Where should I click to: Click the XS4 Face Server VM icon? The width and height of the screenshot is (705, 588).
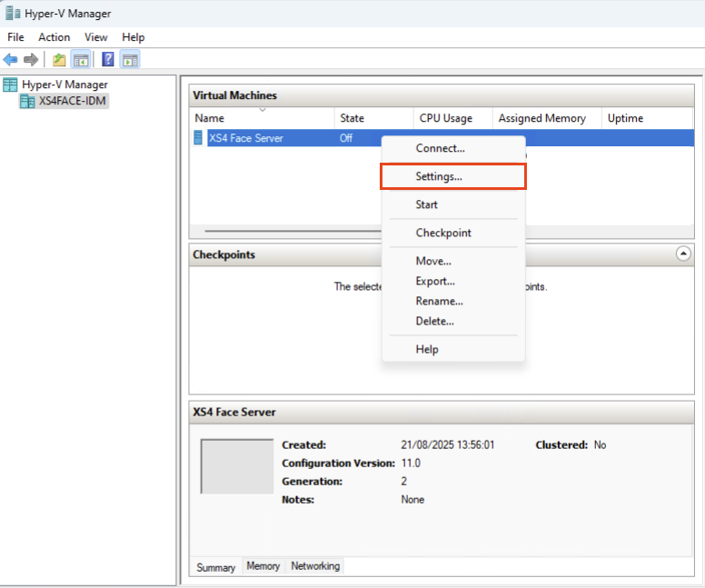coord(198,137)
